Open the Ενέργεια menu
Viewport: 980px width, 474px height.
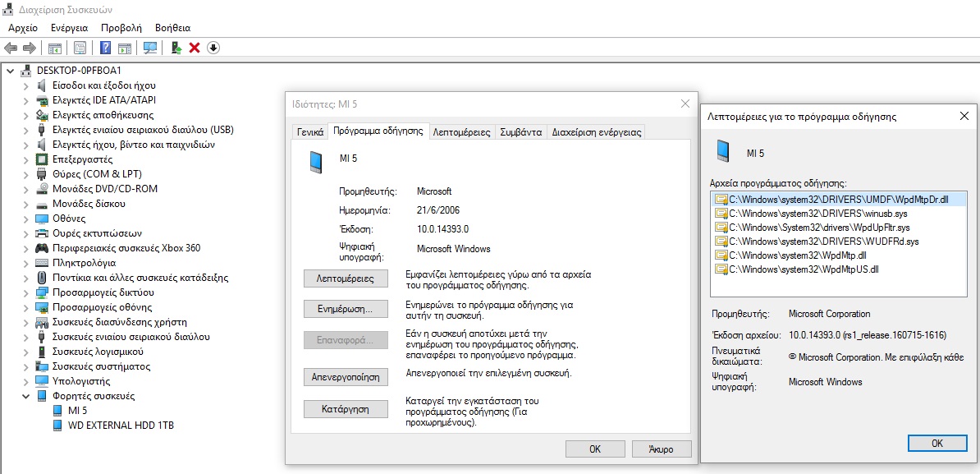click(x=69, y=28)
